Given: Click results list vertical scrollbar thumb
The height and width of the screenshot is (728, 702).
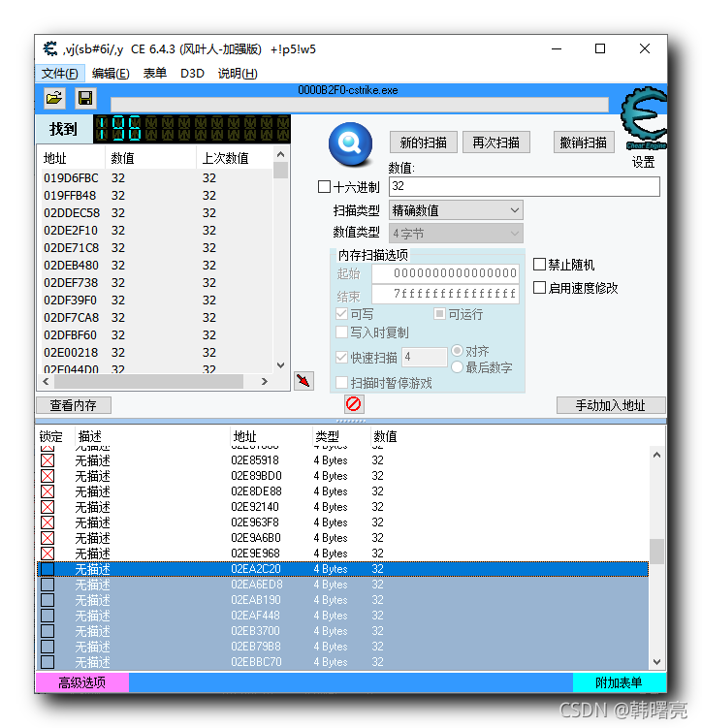Looking at the screenshot, I should coord(280,170).
